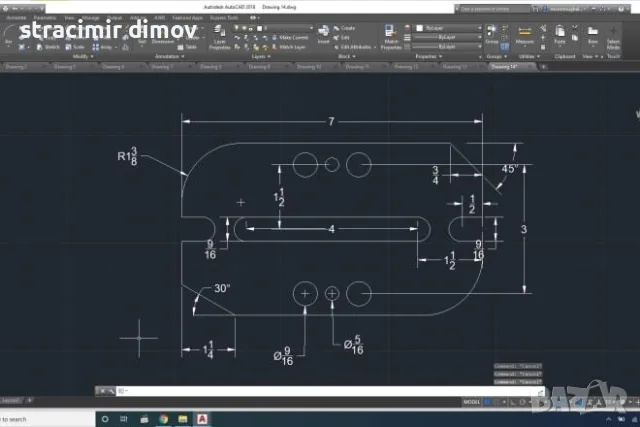Click the Edit block button
Screen dimensions: 640x427
[341, 38]
